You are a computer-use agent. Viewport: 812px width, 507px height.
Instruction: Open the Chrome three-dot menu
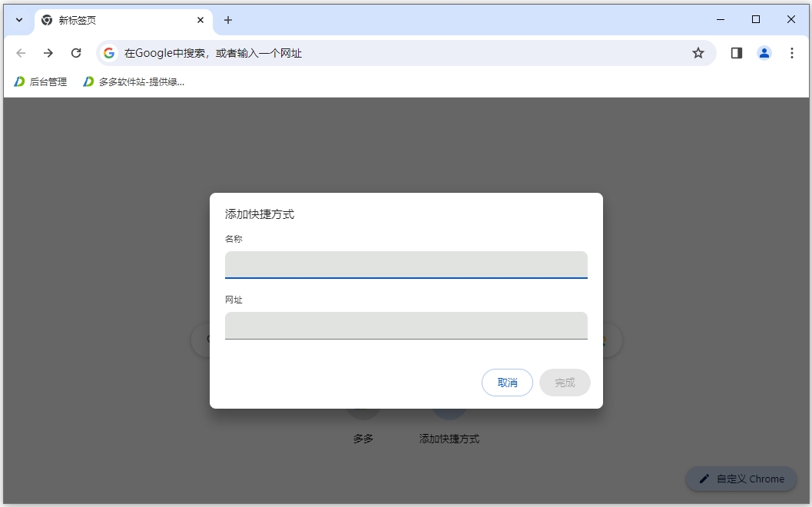pos(792,52)
